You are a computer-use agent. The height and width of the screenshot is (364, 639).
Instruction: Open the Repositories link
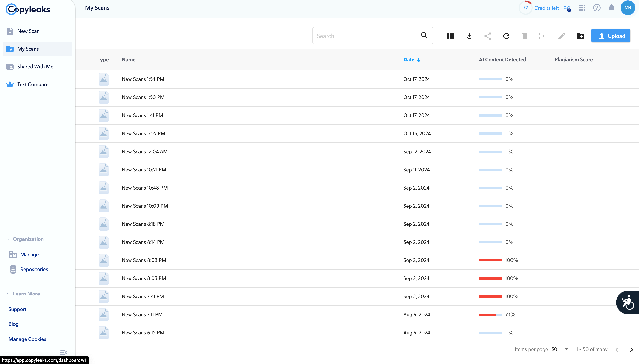tap(34, 269)
